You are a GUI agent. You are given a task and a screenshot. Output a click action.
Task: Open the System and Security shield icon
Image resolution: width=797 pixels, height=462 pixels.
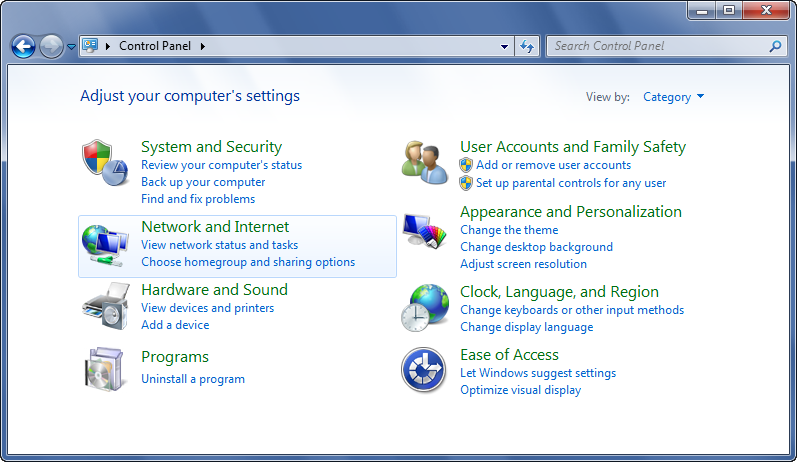click(x=105, y=163)
